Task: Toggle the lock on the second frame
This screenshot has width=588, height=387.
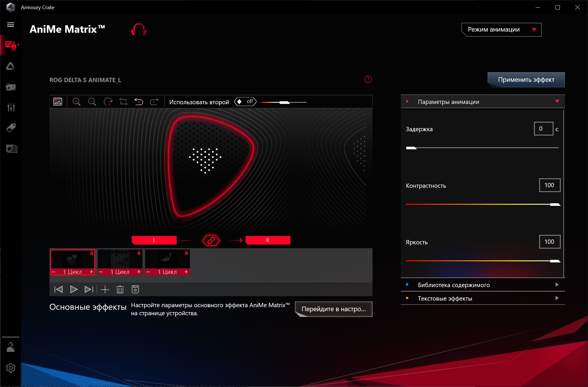Action: pos(139,253)
